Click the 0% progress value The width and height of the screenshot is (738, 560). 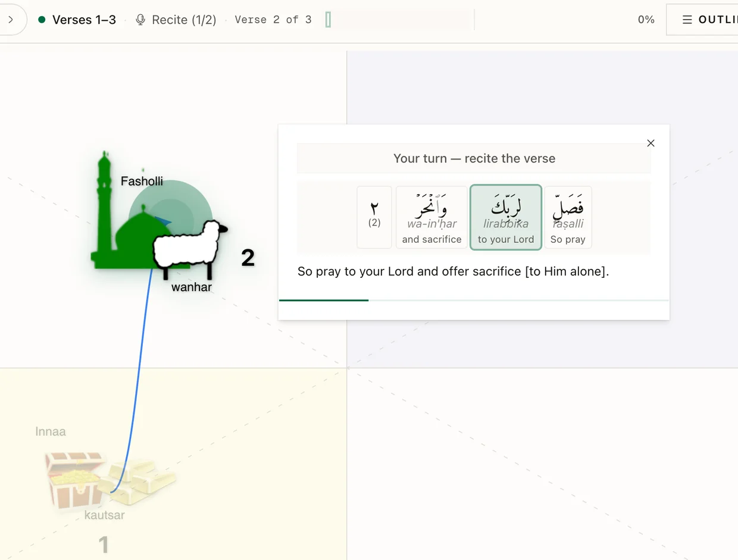[646, 20]
